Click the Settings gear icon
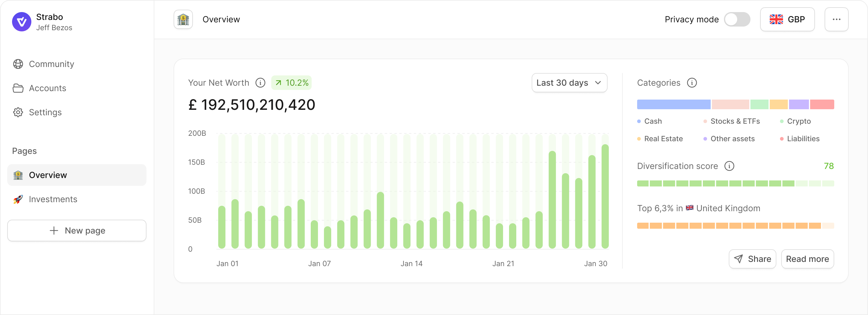 coord(18,112)
